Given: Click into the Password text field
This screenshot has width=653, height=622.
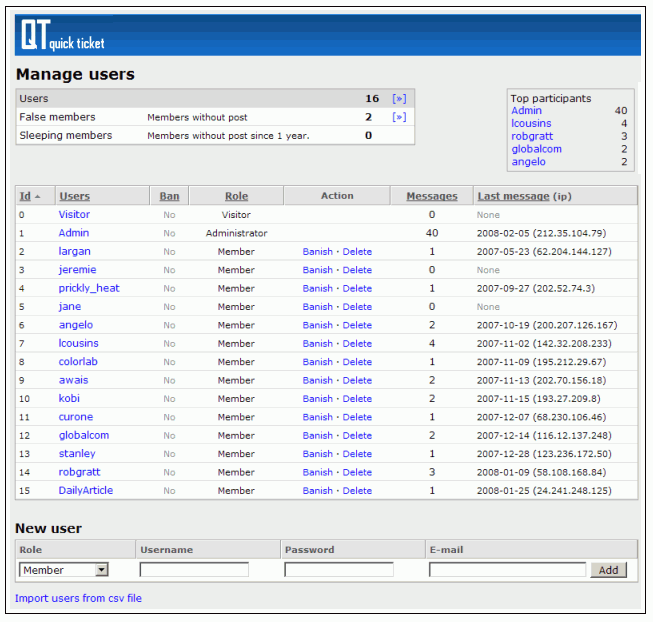Looking at the screenshot, I should [339, 570].
